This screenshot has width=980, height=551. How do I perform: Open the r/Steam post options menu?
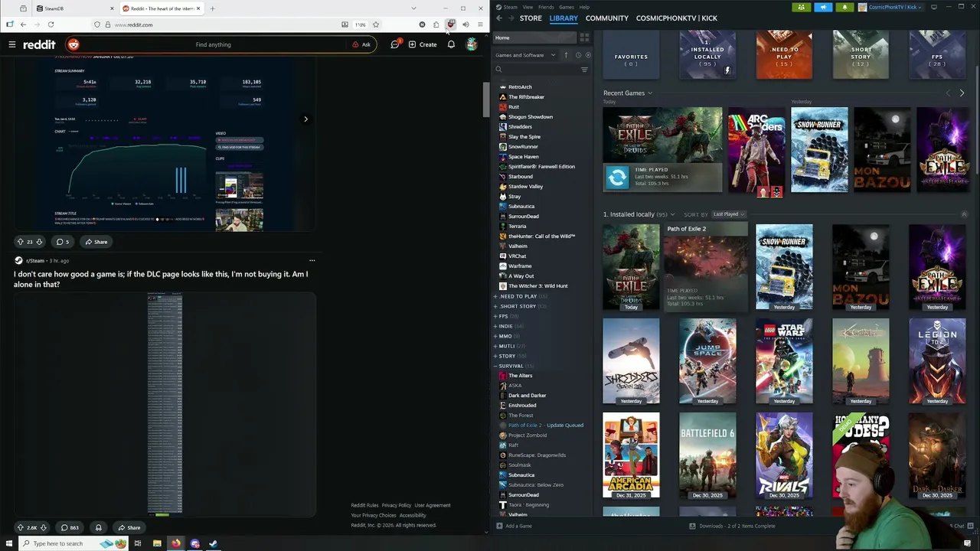[312, 260]
